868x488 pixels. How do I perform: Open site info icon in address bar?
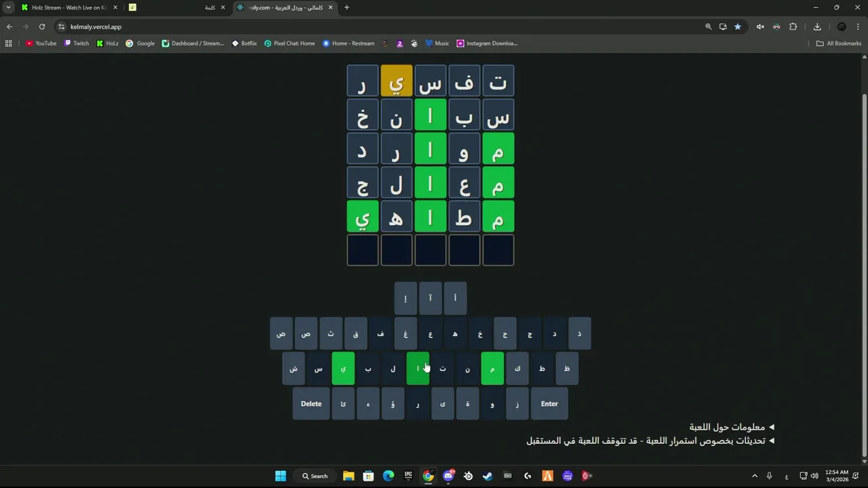(61, 26)
